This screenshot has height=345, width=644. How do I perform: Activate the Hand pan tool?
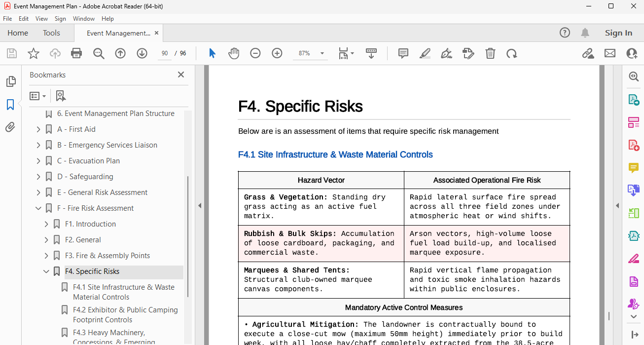tap(233, 53)
